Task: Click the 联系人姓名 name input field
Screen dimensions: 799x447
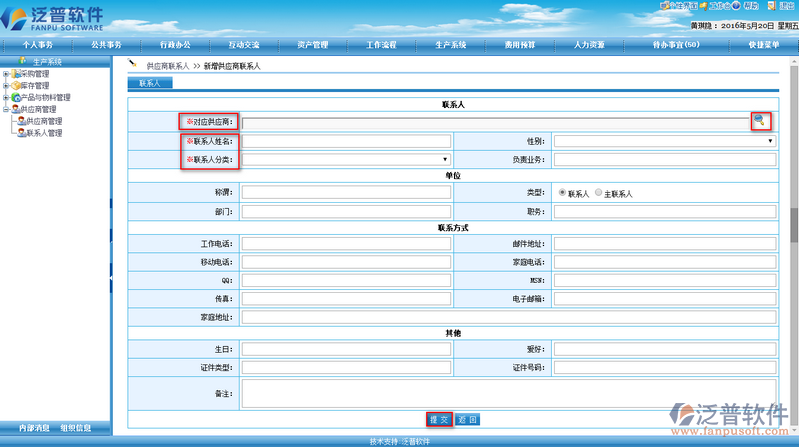Action: pos(345,141)
